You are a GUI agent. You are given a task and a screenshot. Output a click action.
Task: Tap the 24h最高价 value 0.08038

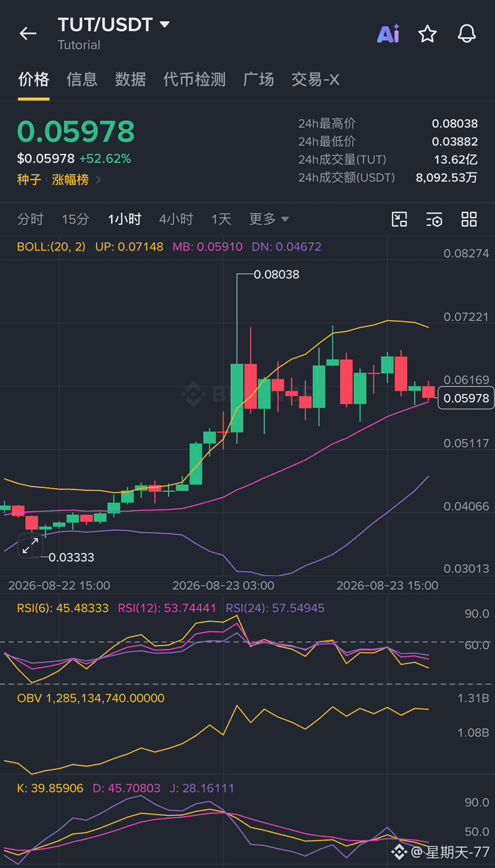coord(455,124)
